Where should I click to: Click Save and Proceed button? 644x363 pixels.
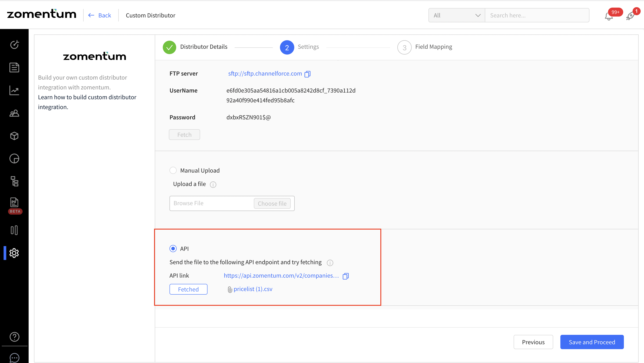[591, 342]
